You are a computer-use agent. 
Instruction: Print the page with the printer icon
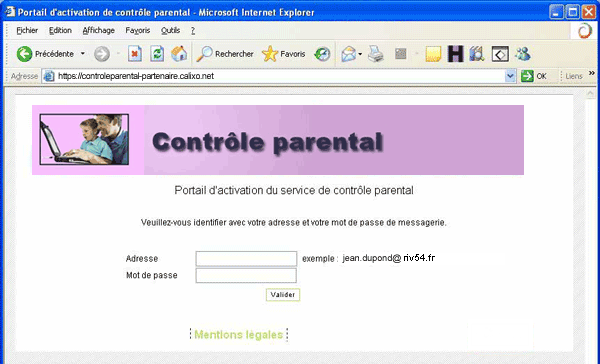(376, 54)
